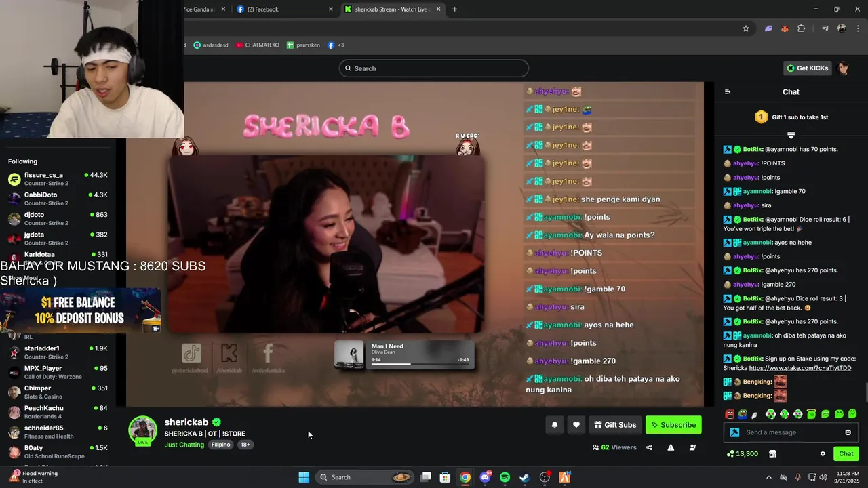Select the Filipino language tag
This screenshot has height=488, width=868.
pos(221,445)
